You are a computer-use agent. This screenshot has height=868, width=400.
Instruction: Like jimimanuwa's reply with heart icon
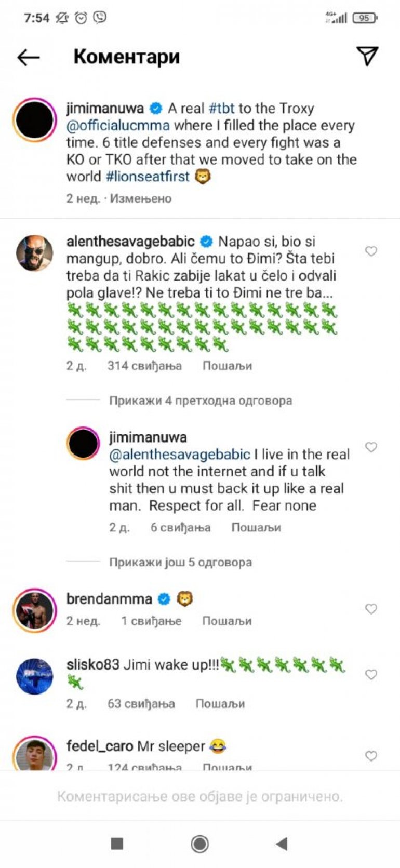[x=371, y=447]
